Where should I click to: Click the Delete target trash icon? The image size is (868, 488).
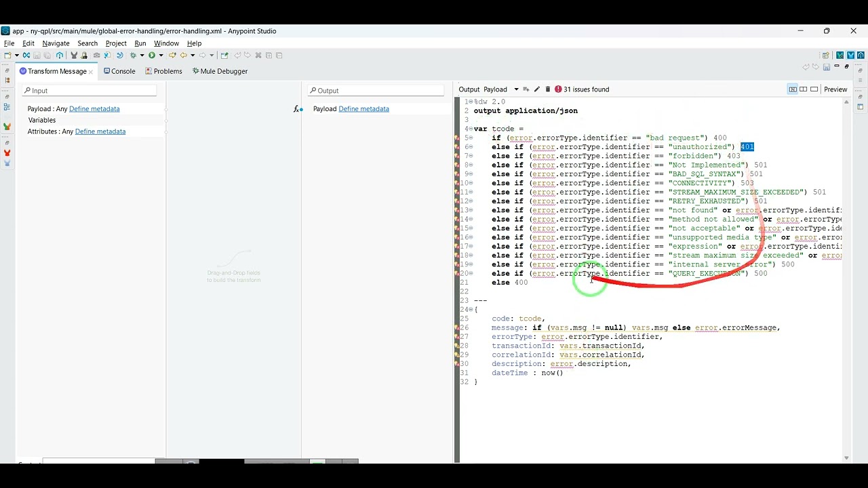[548, 89]
